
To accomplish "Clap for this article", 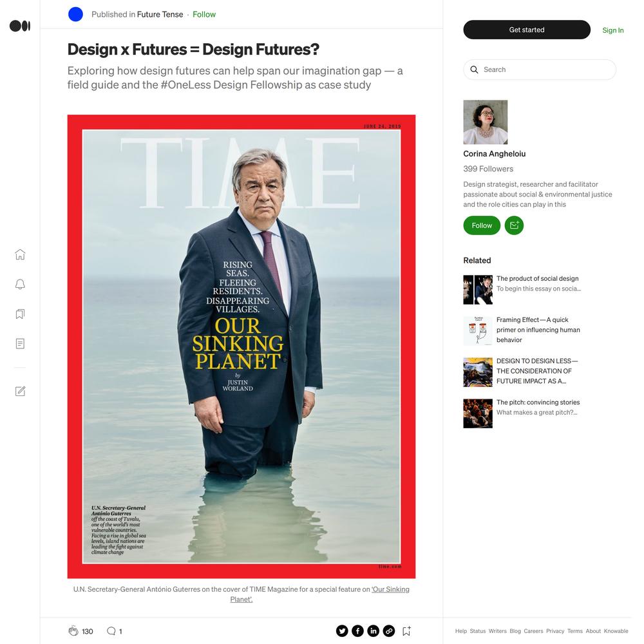I will 73,631.
